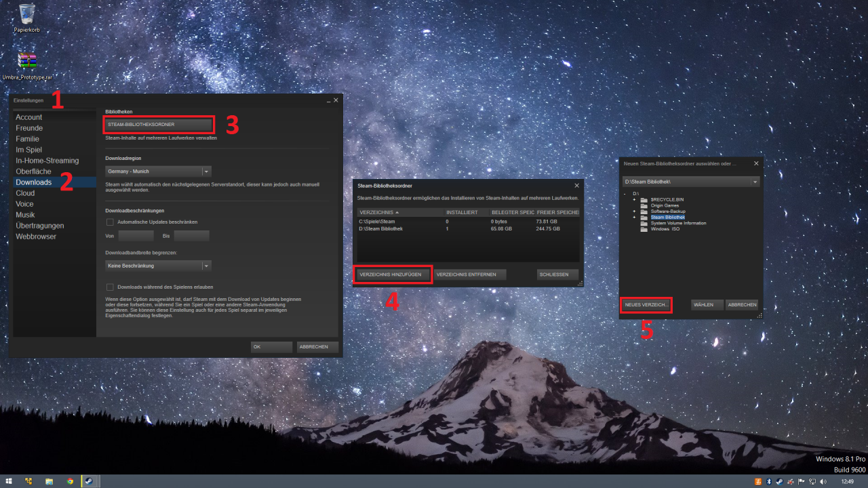
Task: Expand the Steam Bibliothek tree node
Action: click(x=634, y=217)
